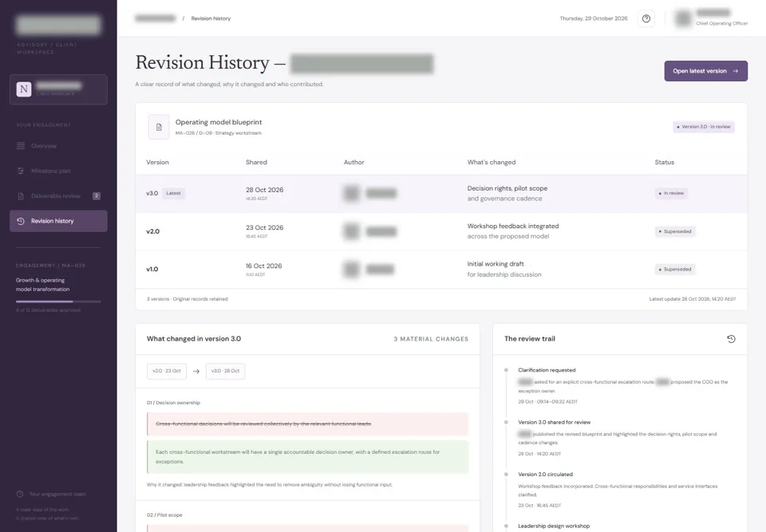Click the Version 3.0 · In review badge
766x532 pixels.
click(x=704, y=127)
